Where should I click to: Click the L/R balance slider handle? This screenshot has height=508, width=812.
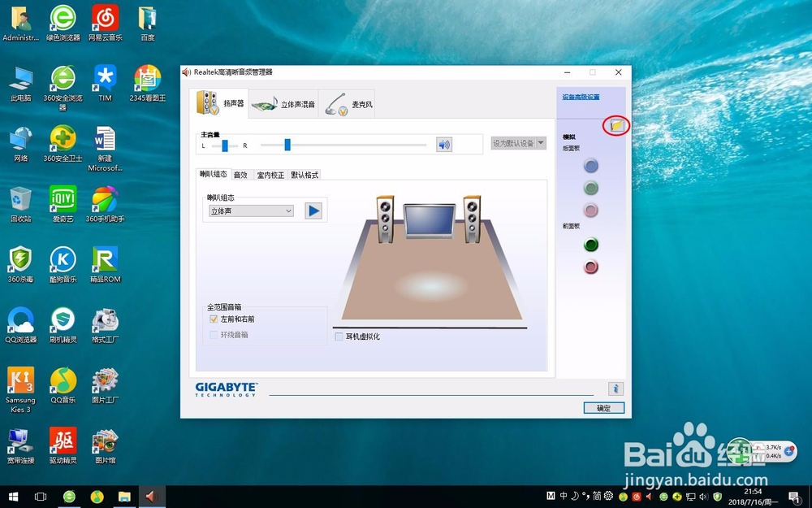225,145
